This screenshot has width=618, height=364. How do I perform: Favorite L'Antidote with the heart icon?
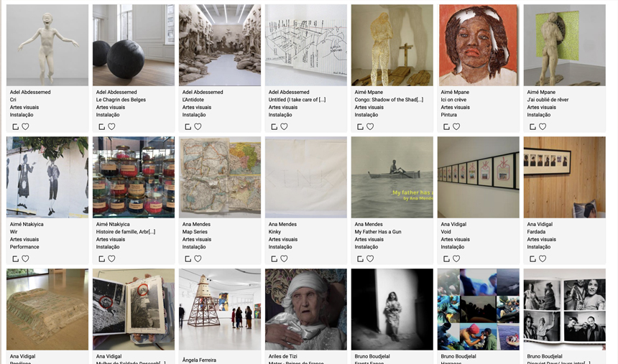[198, 126]
